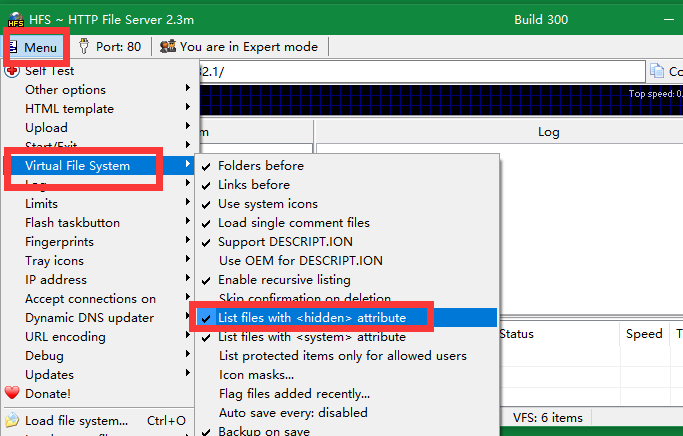
Task: Open URL encoding submenu
Action: point(98,337)
